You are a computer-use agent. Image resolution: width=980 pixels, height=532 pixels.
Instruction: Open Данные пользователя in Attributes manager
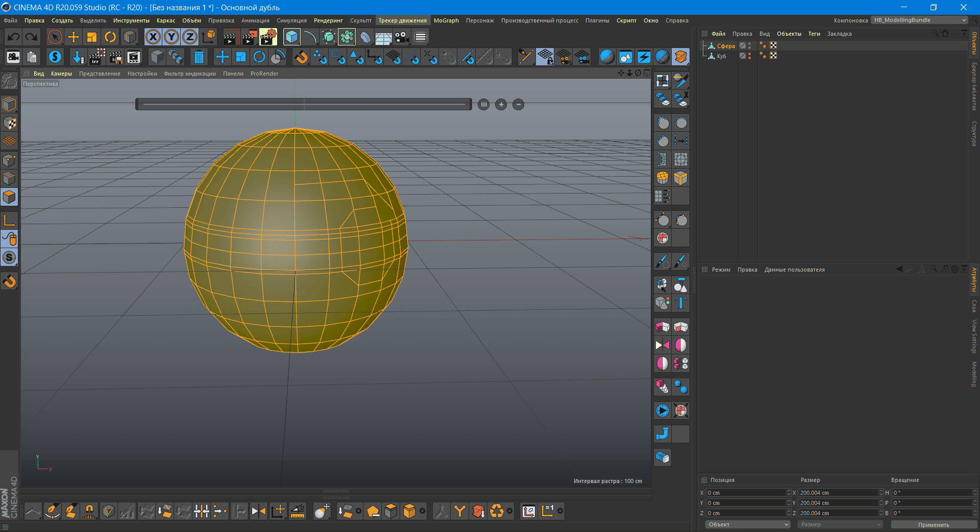point(794,270)
